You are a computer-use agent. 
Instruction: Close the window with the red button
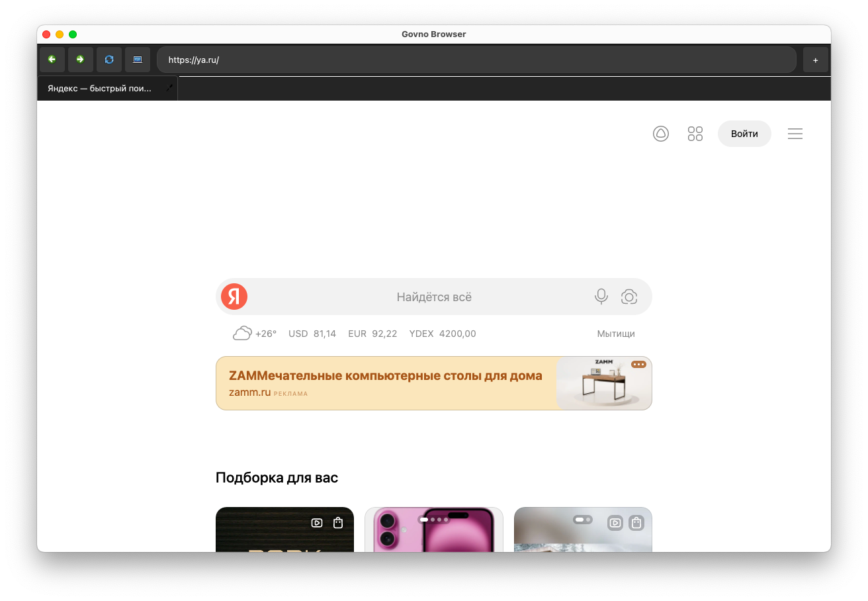click(x=46, y=34)
